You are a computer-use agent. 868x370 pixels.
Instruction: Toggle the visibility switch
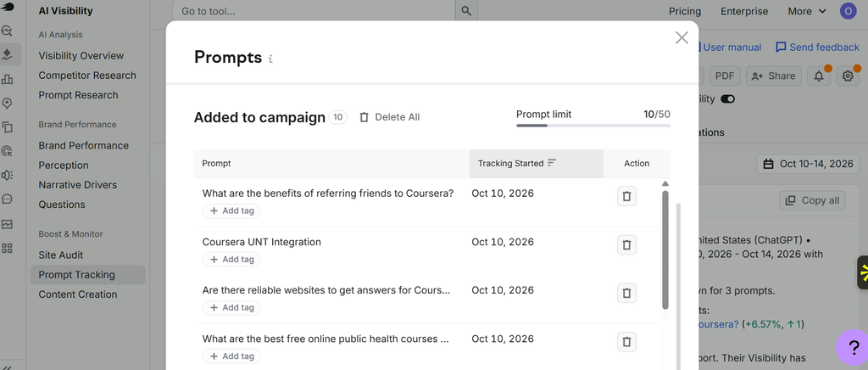coord(728,99)
